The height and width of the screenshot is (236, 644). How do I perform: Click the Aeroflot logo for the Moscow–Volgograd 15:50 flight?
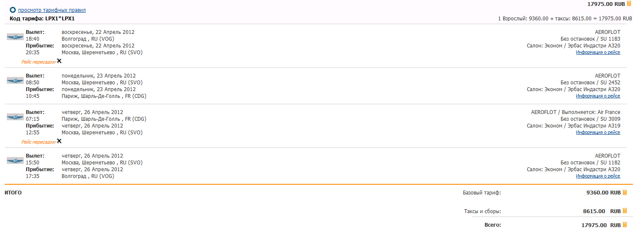pyautogui.click(x=15, y=161)
